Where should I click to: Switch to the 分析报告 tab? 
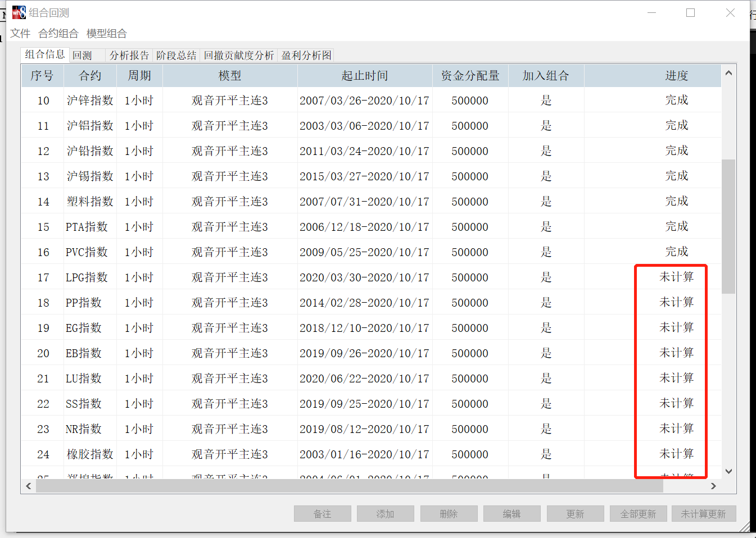click(129, 56)
